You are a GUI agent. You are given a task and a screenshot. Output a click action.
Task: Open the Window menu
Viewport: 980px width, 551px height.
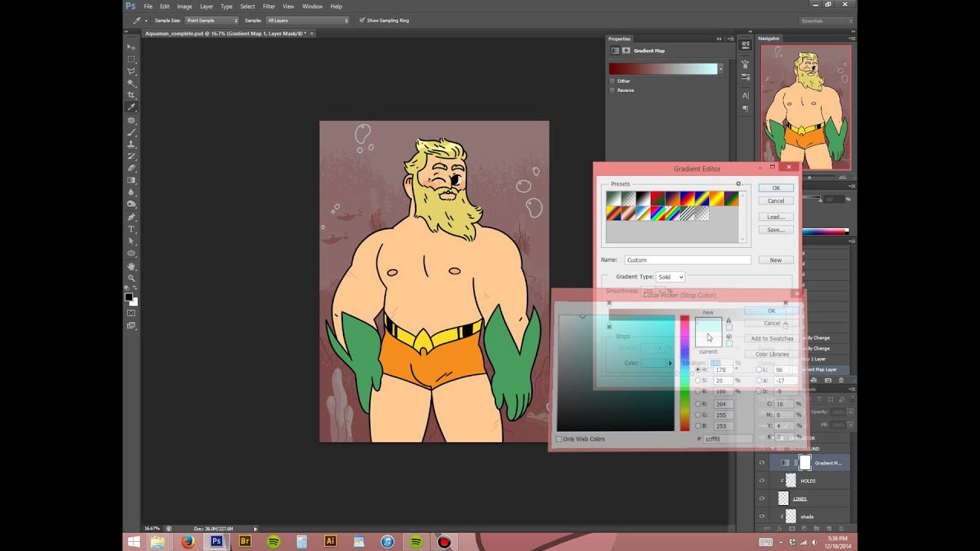(x=312, y=6)
